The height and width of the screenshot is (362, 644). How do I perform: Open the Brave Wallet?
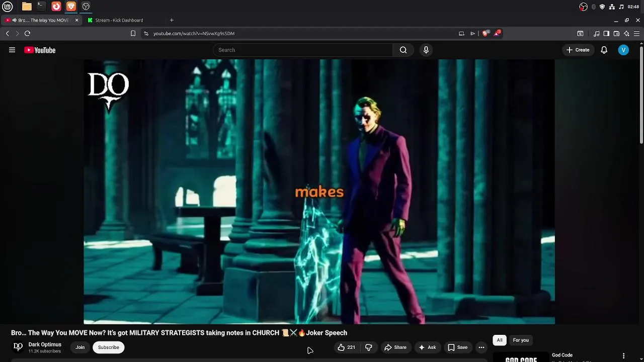616,33
